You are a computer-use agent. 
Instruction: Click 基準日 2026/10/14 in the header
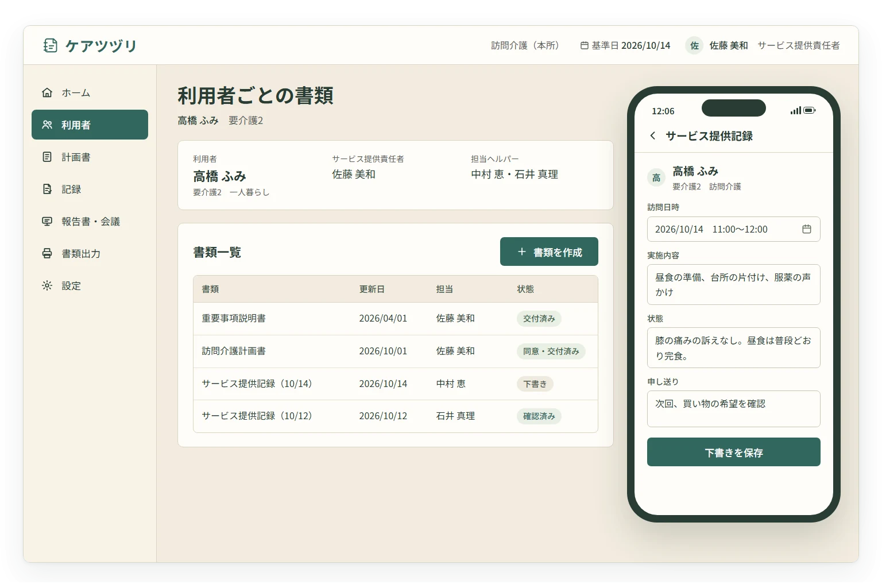point(625,45)
